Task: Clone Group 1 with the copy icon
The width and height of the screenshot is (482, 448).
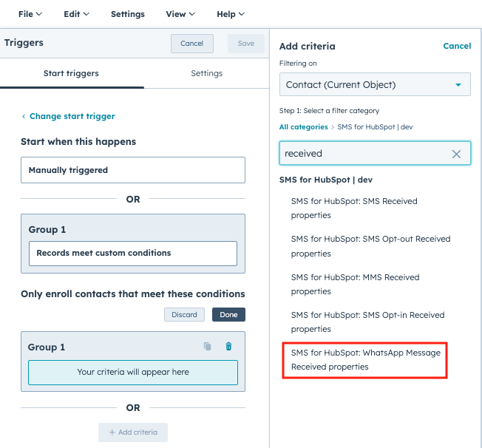Action: [x=208, y=347]
